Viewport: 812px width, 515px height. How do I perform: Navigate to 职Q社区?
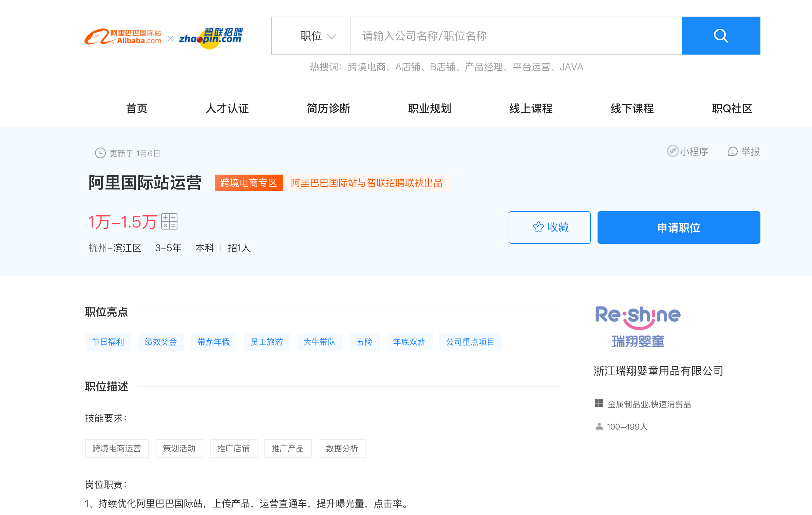click(732, 108)
